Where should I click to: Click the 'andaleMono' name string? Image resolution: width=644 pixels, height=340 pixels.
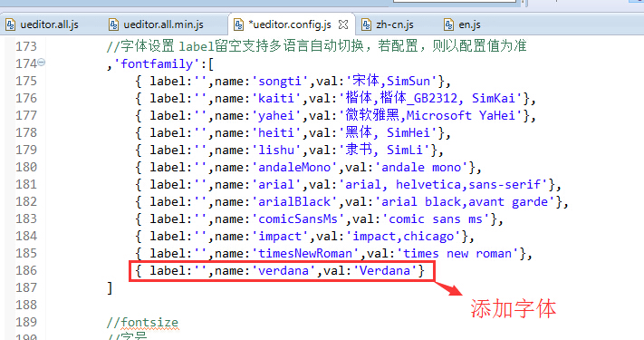[x=294, y=168]
